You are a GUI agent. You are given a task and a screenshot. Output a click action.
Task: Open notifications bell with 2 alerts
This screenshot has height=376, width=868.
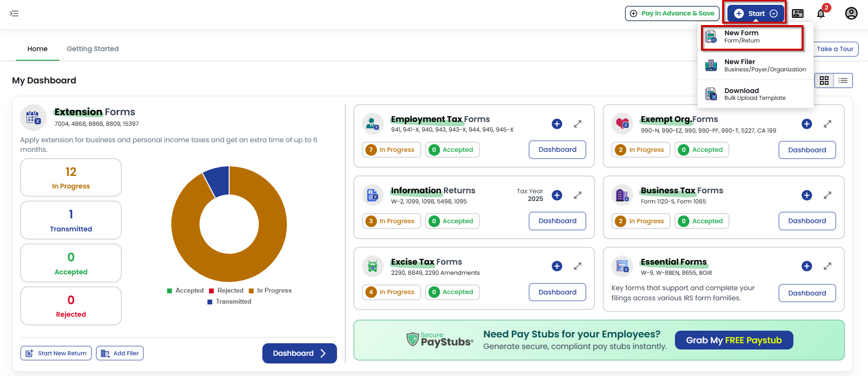tap(821, 13)
